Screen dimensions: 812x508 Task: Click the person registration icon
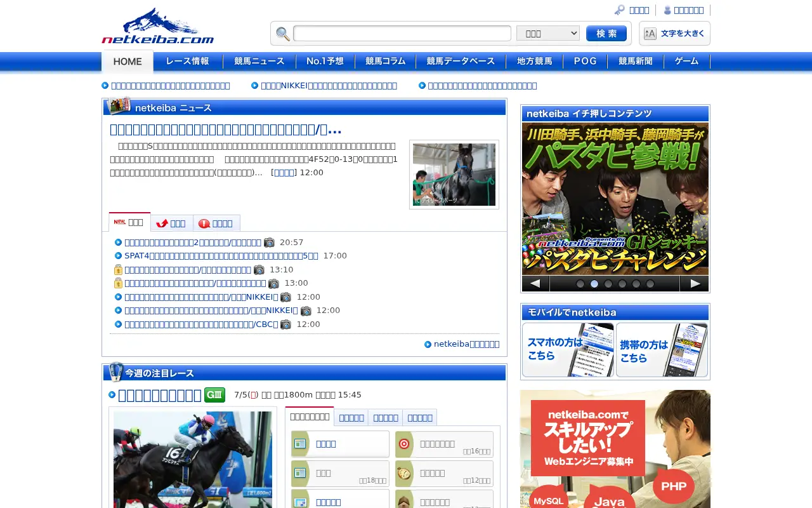(667, 10)
